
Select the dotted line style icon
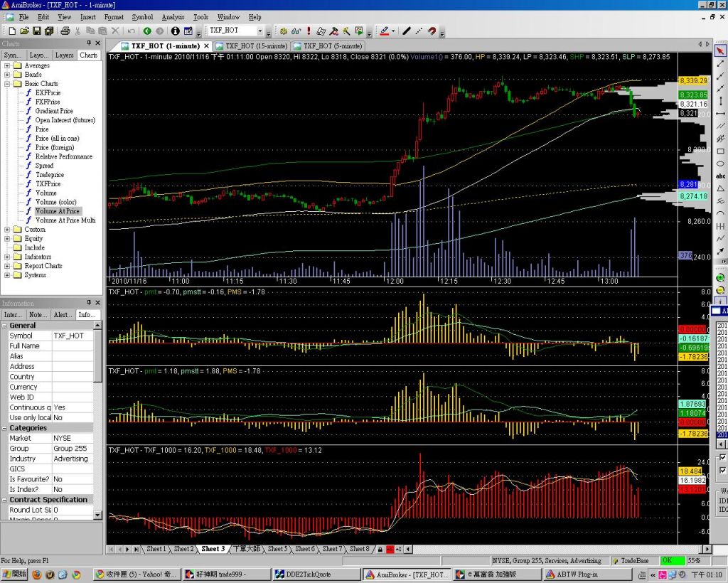pyautogui.click(x=419, y=31)
